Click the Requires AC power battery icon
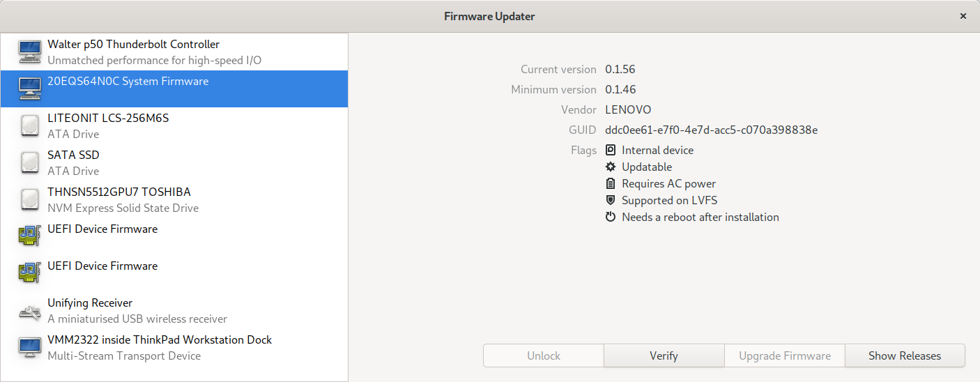Screen dimensions: 980x382 (611, 184)
